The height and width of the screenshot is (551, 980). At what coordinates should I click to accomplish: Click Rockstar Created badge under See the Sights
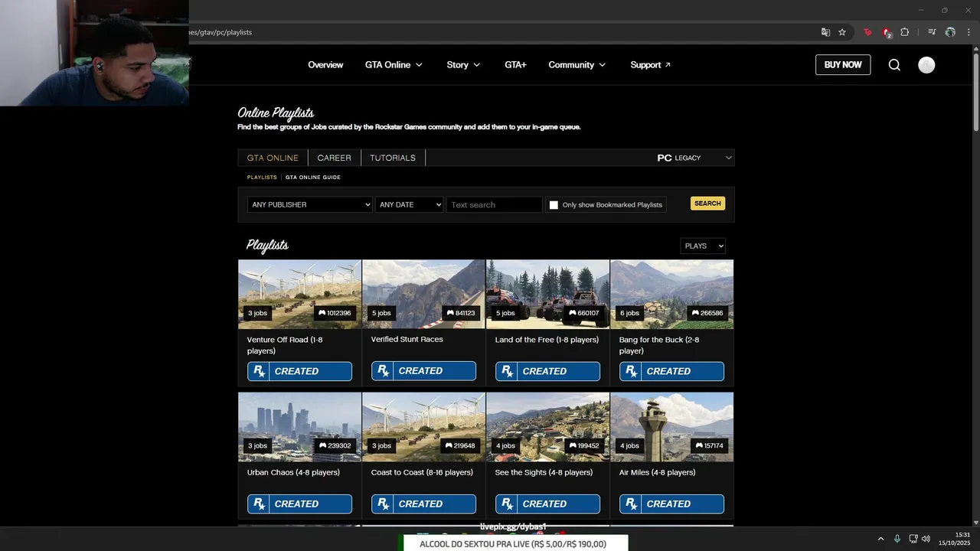(x=547, y=504)
